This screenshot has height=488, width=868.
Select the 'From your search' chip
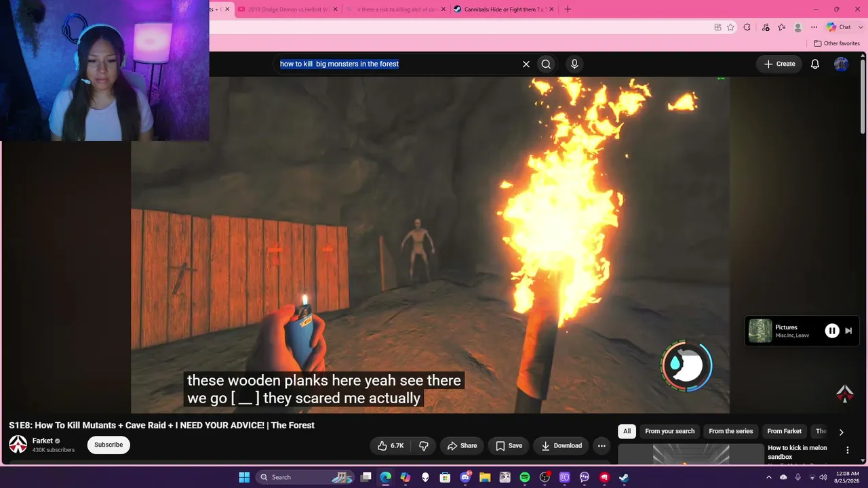670,431
